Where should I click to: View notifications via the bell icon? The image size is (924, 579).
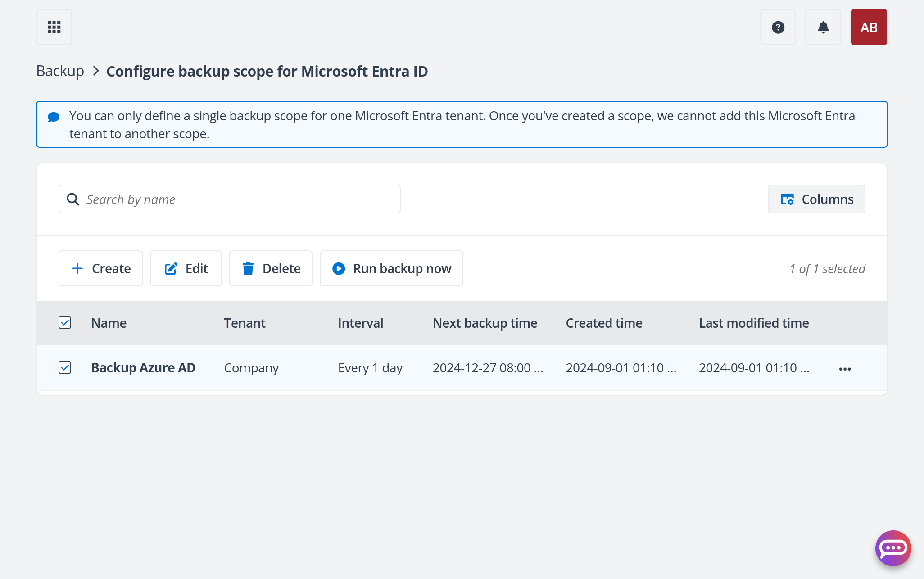(823, 27)
